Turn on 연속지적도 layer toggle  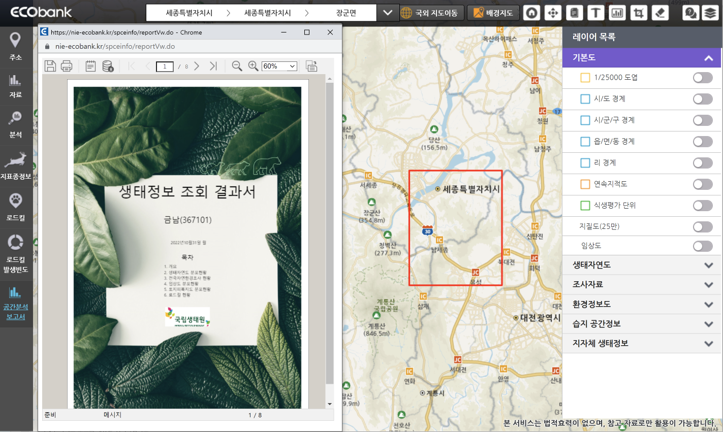pyautogui.click(x=702, y=184)
